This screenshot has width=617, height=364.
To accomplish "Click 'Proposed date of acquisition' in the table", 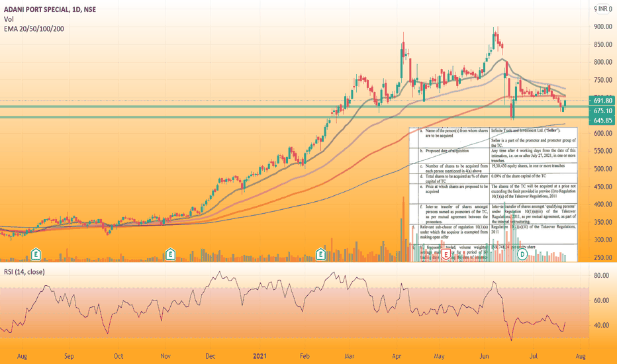I will [447, 151].
